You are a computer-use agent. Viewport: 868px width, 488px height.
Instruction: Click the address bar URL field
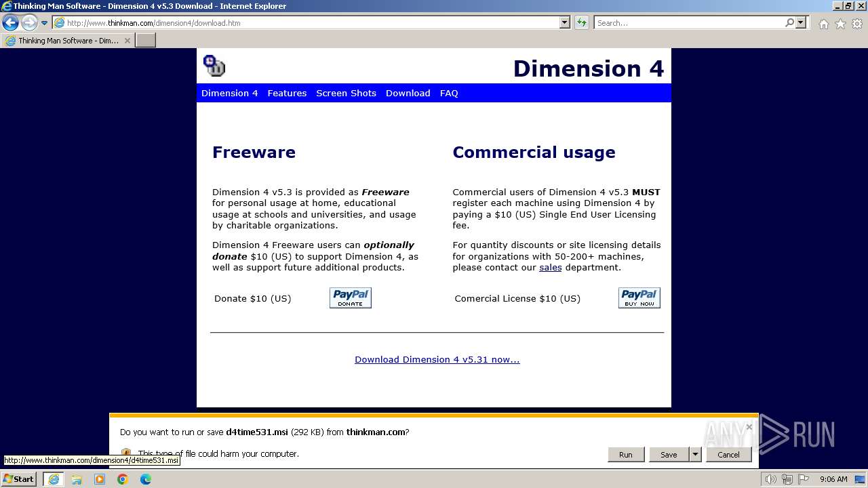pos(306,22)
